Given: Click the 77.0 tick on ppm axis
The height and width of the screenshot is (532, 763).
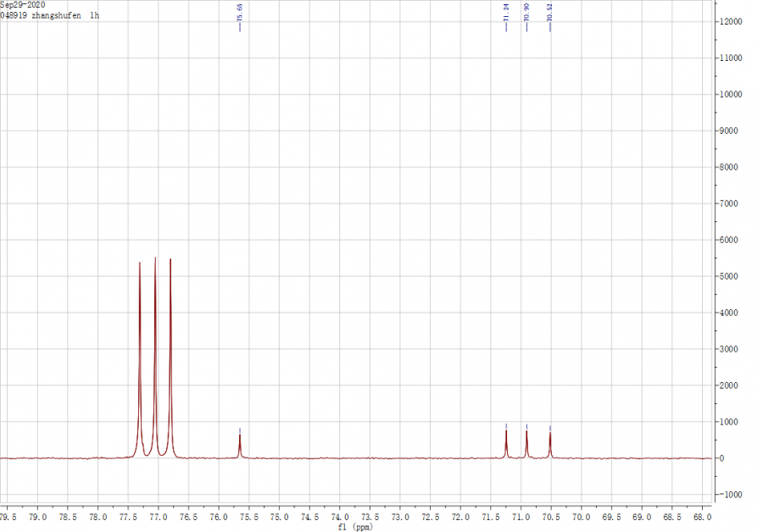Looking at the screenshot, I should click(x=159, y=516).
